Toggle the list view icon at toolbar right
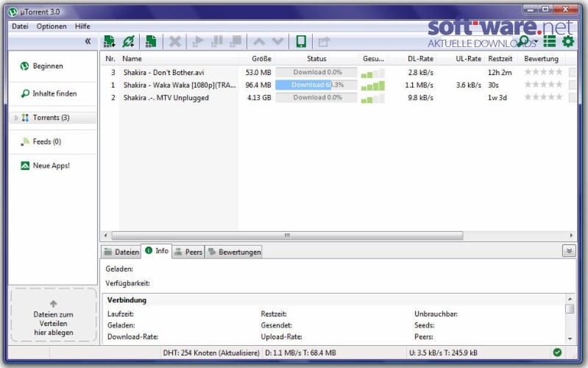This screenshot has height=368, width=588. click(x=550, y=41)
